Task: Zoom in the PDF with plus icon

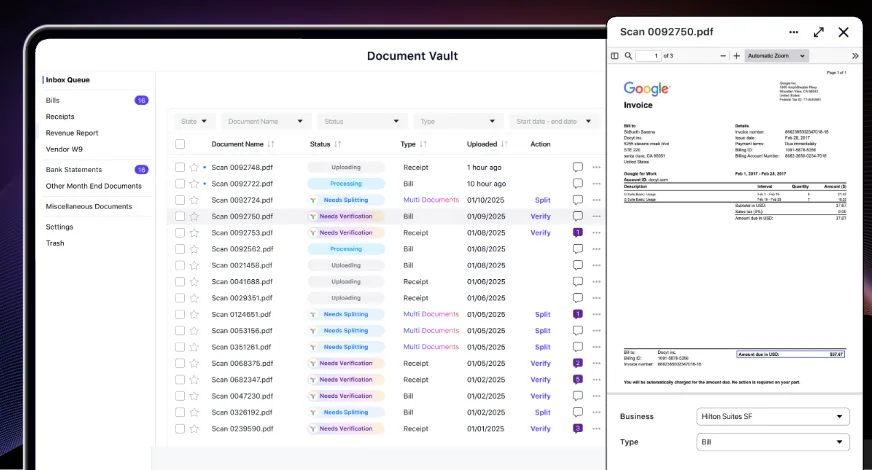Action: pyautogui.click(x=736, y=56)
